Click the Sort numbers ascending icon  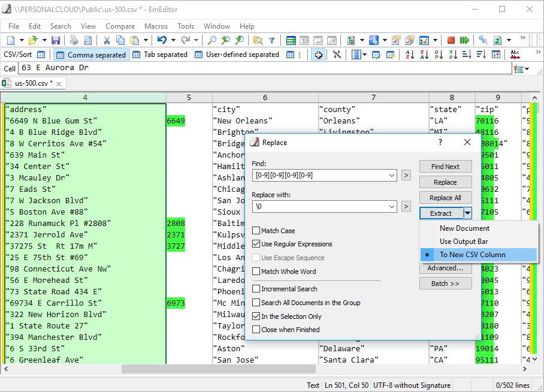439,55
